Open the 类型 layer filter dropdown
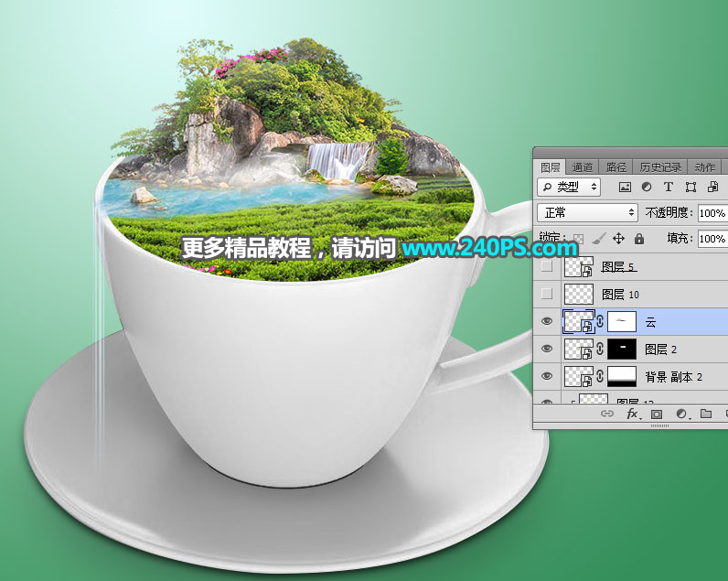This screenshot has height=581, width=728. point(569,187)
